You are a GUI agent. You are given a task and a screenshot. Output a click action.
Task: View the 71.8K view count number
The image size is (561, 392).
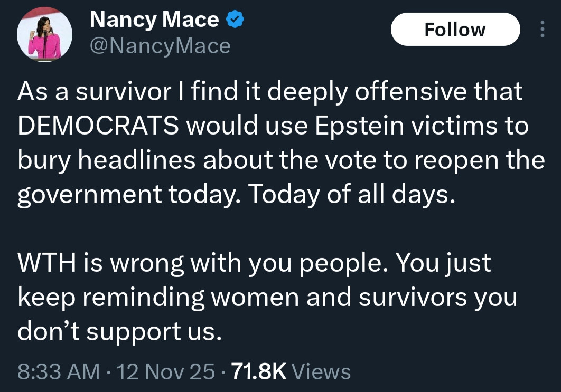[259, 371]
